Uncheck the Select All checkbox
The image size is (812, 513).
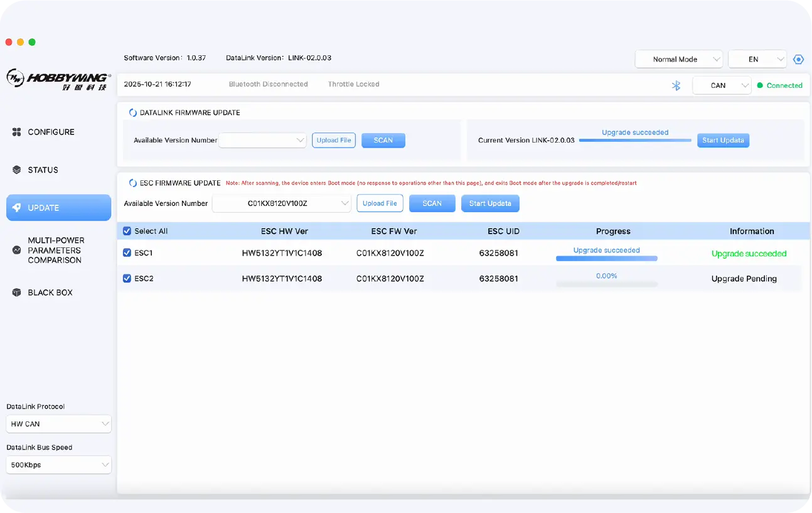click(x=127, y=231)
